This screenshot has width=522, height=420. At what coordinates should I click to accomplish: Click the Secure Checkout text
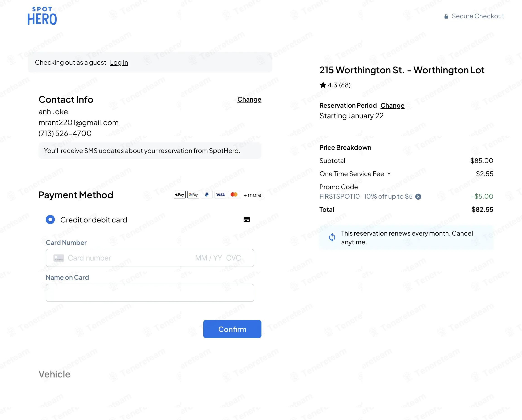478,16
